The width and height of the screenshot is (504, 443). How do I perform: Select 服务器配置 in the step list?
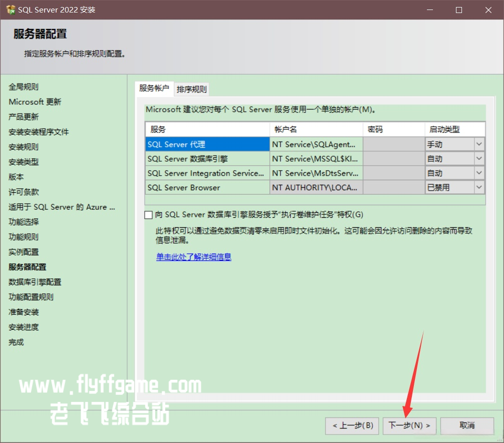28,267
